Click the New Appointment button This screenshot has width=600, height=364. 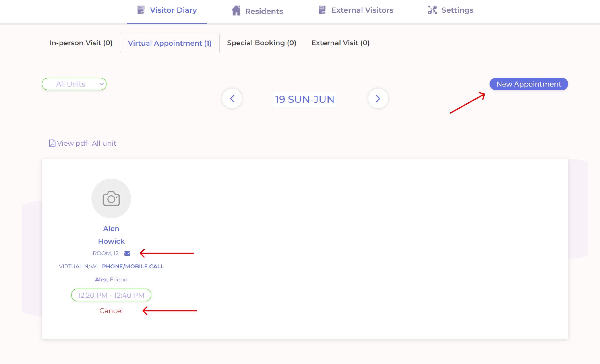click(x=528, y=84)
